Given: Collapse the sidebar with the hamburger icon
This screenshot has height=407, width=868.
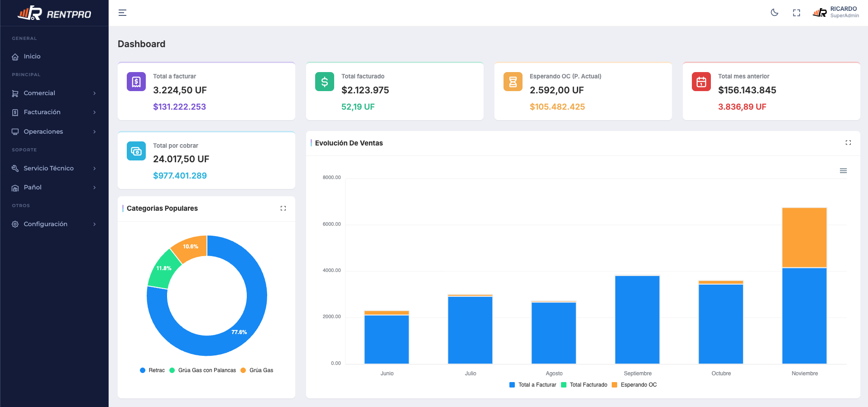Looking at the screenshot, I should [x=122, y=13].
